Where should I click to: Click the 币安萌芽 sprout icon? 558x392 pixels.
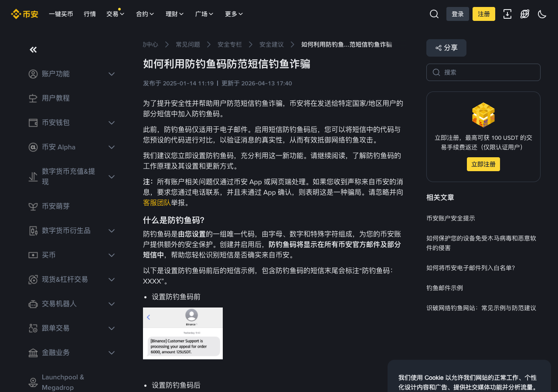click(x=33, y=206)
